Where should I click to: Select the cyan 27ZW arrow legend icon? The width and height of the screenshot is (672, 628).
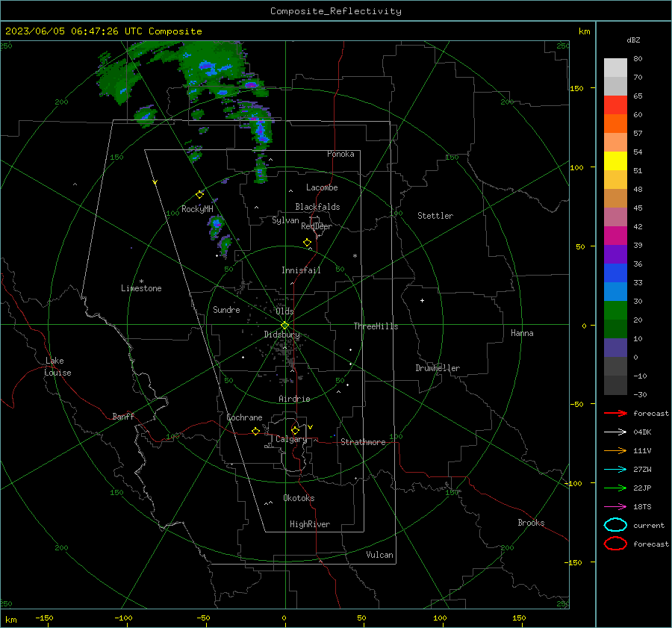[x=615, y=470]
